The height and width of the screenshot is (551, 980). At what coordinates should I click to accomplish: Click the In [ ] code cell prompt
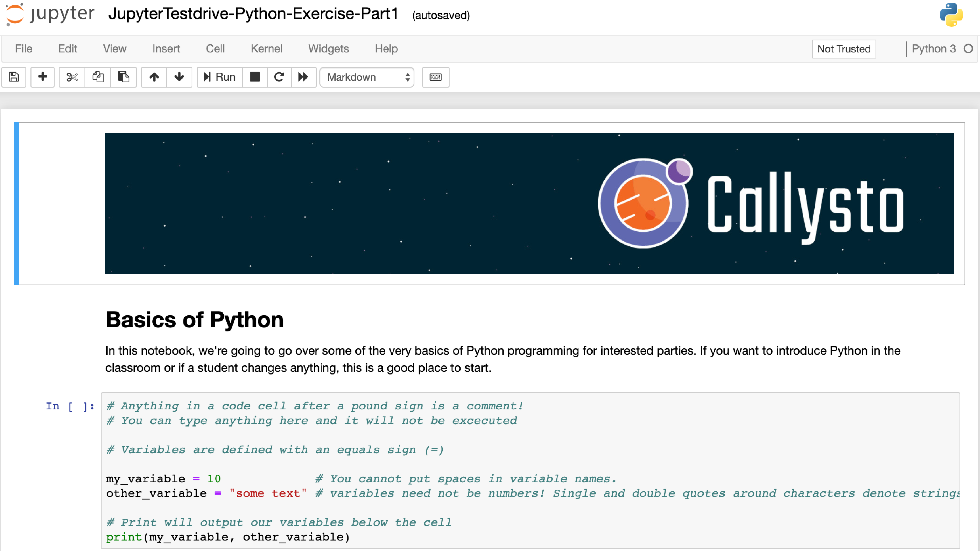click(x=70, y=406)
